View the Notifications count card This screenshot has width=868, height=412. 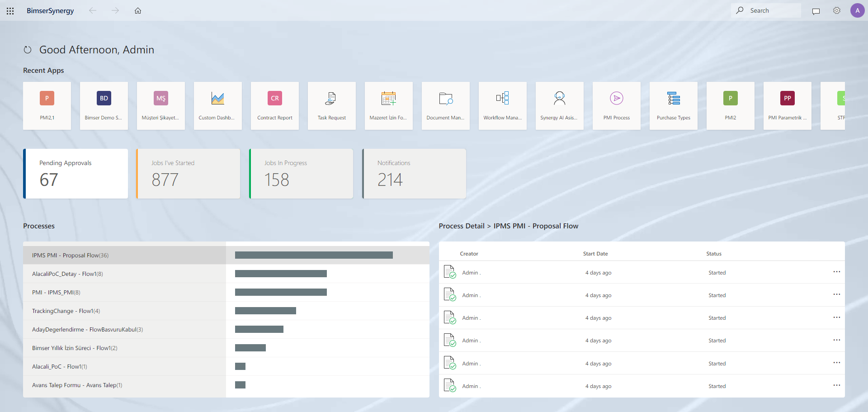coord(414,174)
